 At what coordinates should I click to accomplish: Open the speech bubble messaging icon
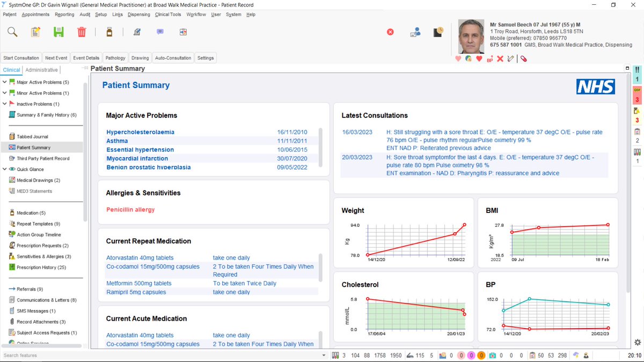click(x=159, y=32)
